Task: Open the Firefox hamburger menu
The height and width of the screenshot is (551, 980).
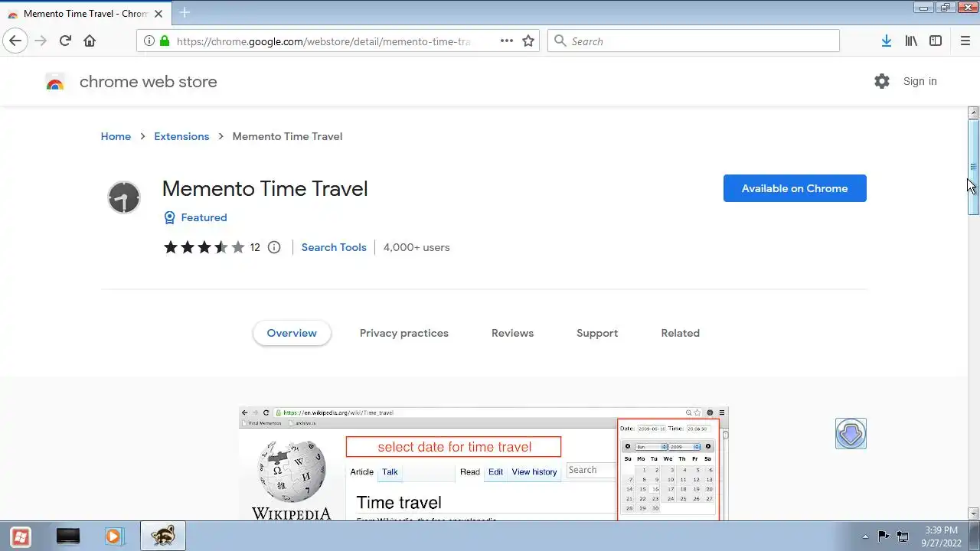Action: click(x=965, y=41)
